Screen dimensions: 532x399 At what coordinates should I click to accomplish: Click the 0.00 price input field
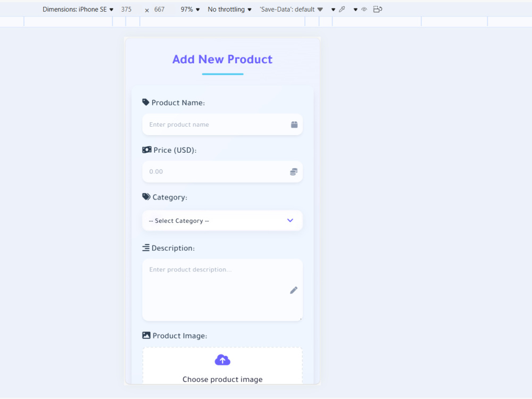click(x=222, y=172)
